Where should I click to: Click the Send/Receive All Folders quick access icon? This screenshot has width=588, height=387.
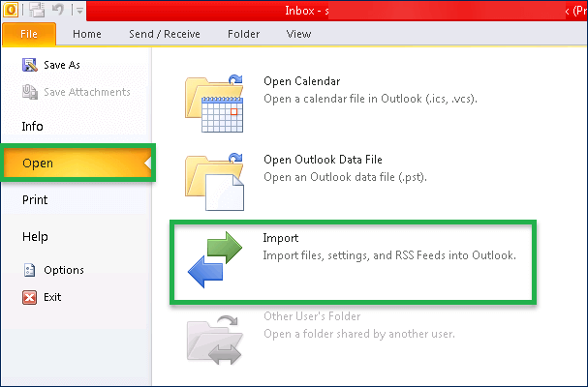(x=37, y=10)
